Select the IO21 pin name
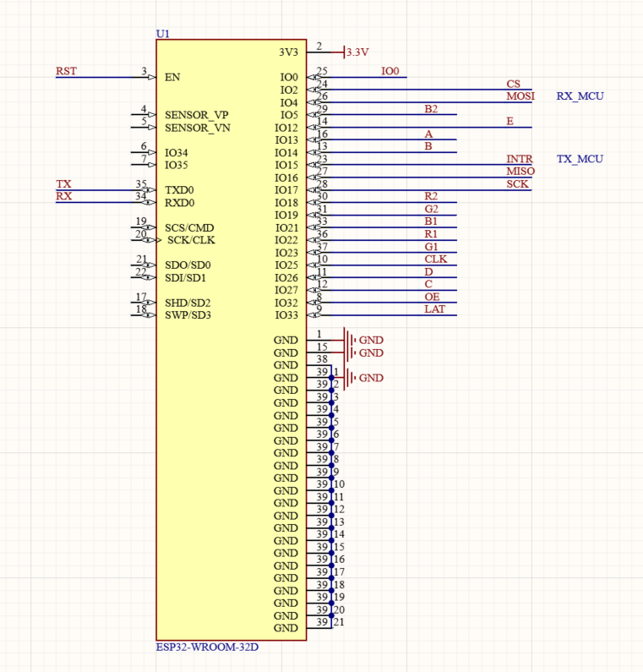Image resolution: width=643 pixels, height=672 pixels. (x=286, y=227)
